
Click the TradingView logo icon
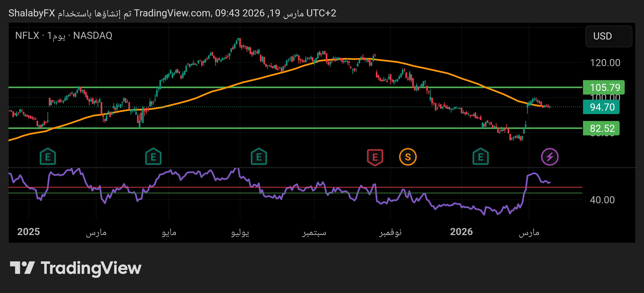[x=22, y=267]
